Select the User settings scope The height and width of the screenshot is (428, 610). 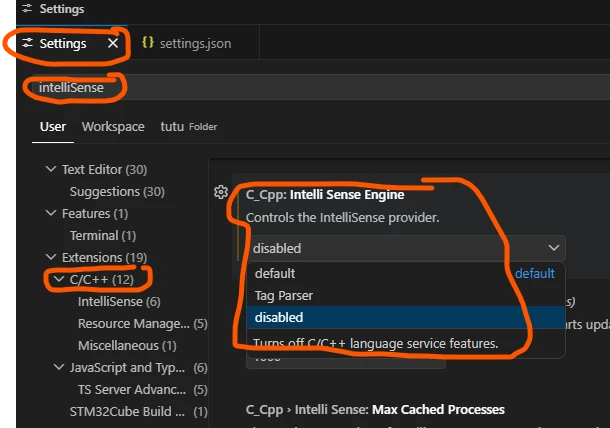(53, 127)
